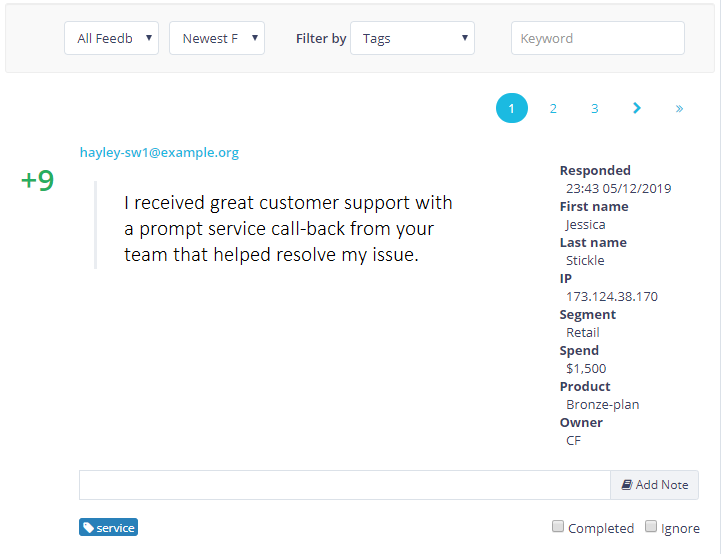
Task: Click the customer feedback comment text
Action: [288, 228]
